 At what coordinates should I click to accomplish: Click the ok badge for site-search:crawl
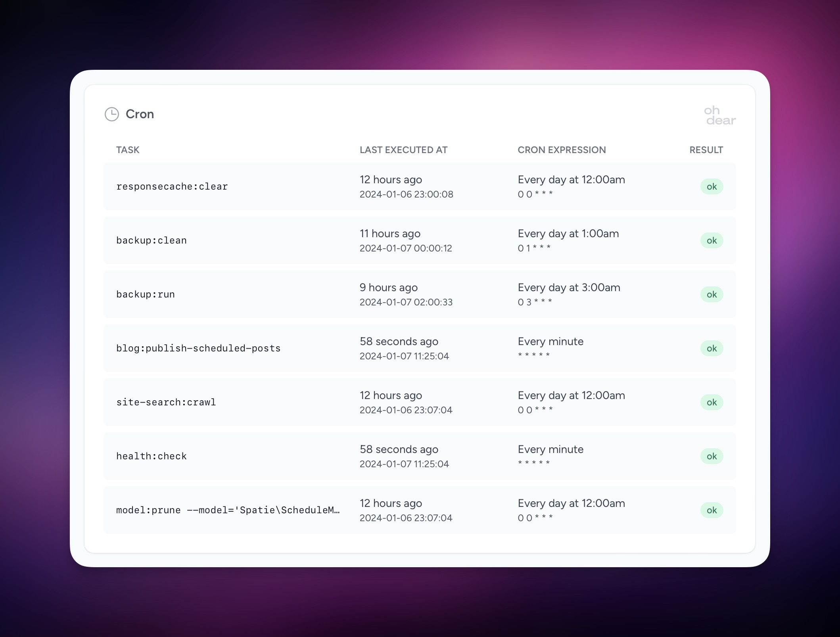pyautogui.click(x=712, y=402)
